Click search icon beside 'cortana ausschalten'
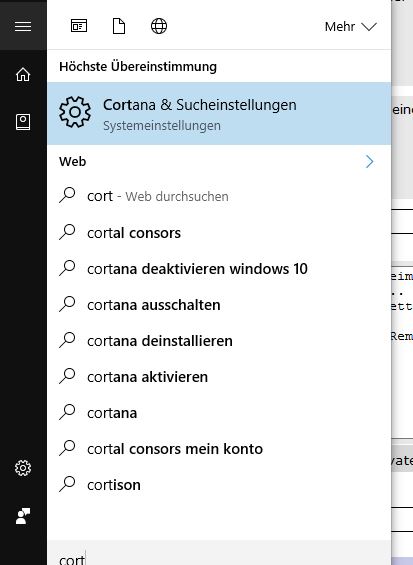This screenshot has width=413, height=565. point(67,304)
